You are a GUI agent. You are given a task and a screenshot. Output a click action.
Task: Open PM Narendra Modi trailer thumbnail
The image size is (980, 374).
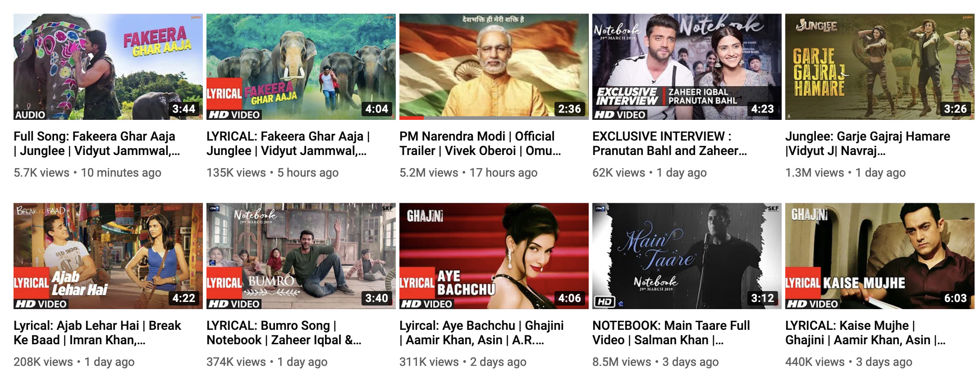pos(494,67)
